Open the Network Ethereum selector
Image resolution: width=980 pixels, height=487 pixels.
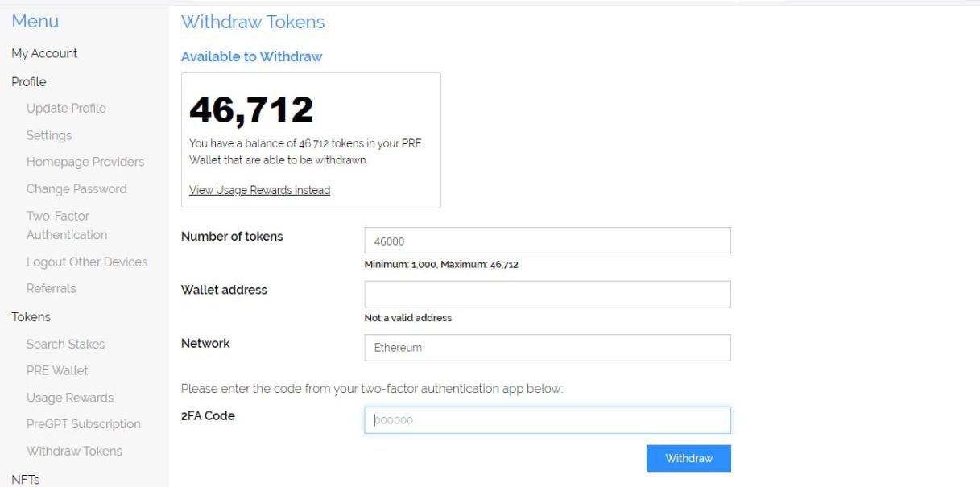[548, 348]
